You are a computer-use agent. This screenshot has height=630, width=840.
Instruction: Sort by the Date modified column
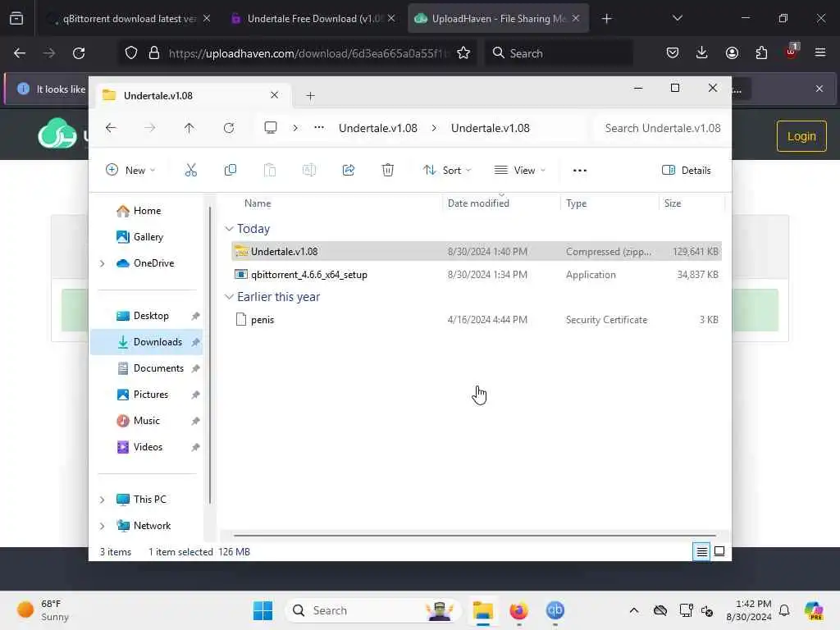478,203
